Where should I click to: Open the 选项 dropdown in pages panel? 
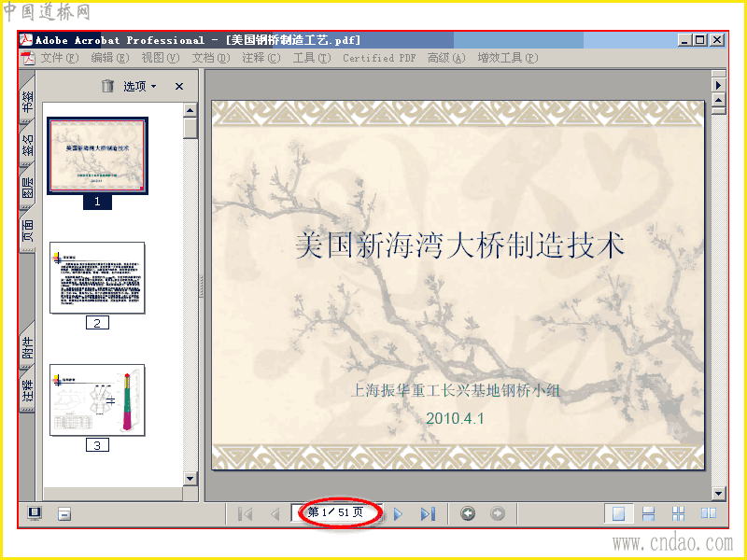point(139,86)
